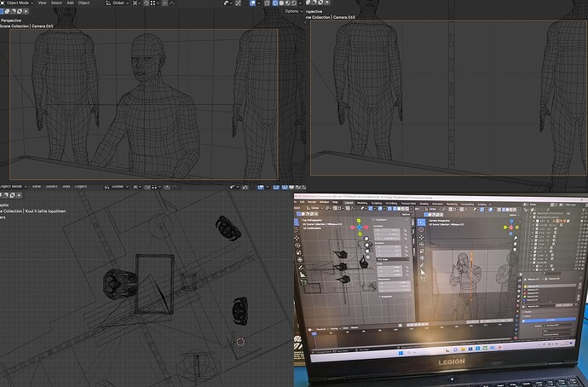This screenshot has width=588, height=387.
Task: Choose intersect selection mode in top-left viewport
Action: [x=26, y=11]
